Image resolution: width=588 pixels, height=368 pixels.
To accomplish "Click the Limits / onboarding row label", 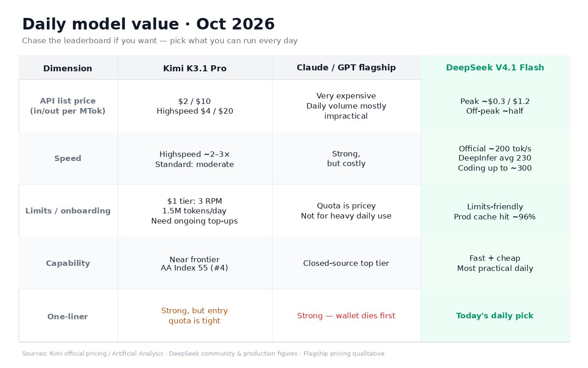I will click(x=68, y=211).
